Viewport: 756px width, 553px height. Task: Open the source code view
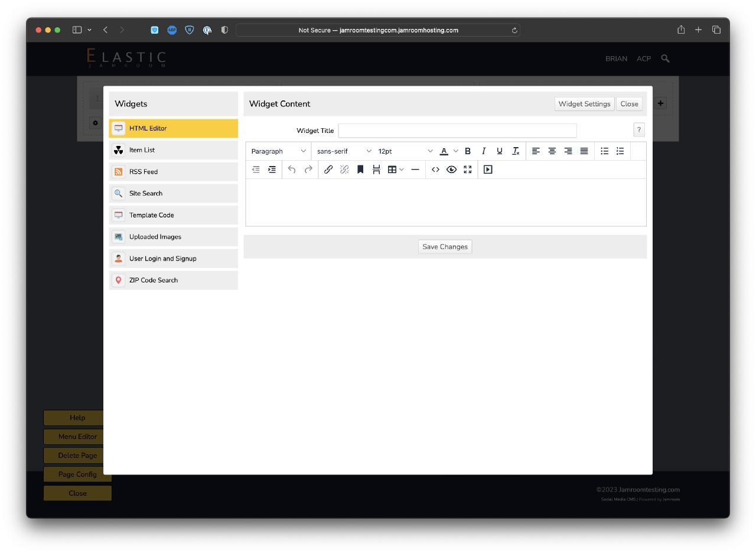435,170
